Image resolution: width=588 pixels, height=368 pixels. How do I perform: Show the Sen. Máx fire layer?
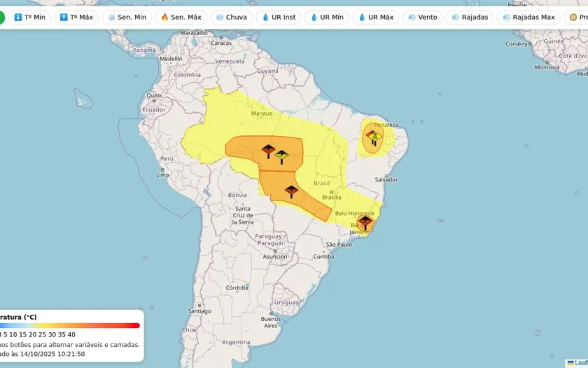[x=181, y=18]
